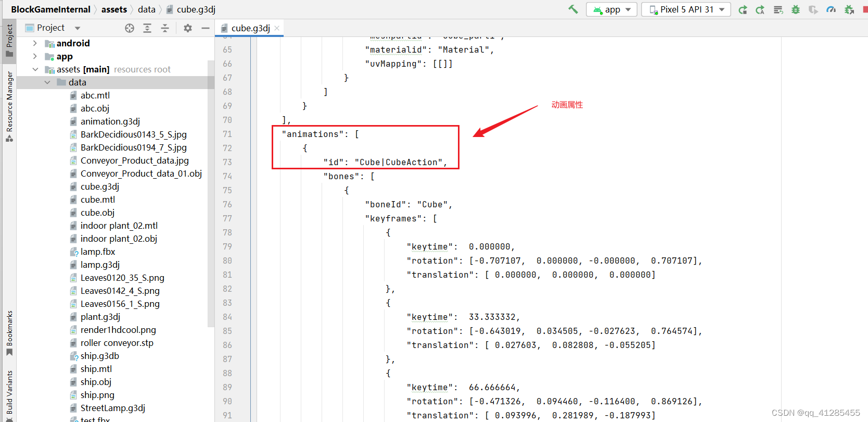
Task: Open the Pixel 5 API 31 device dropdown
Action: pyautogui.click(x=686, y=9)
